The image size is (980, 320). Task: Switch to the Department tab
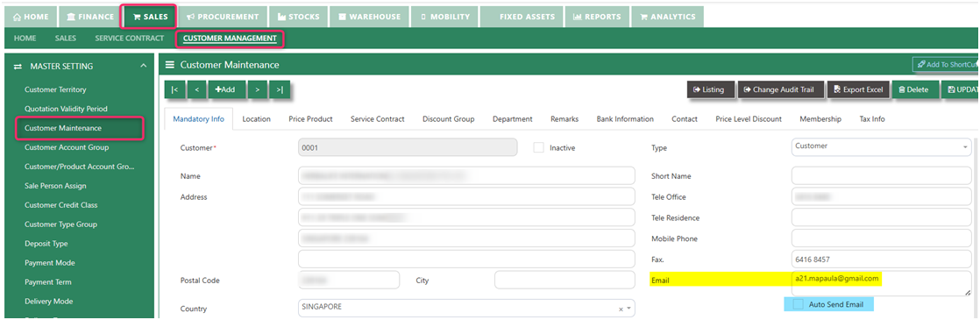[x=513, y=118]
